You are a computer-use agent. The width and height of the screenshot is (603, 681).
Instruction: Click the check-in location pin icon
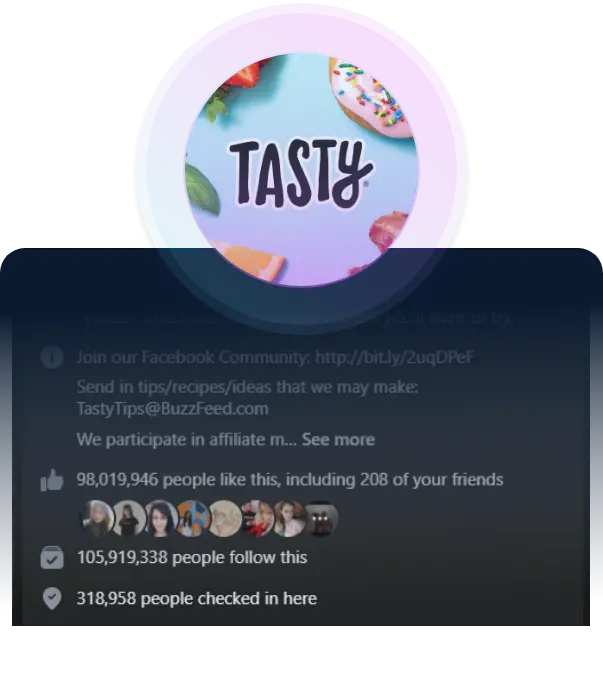[x=52, y=598]
